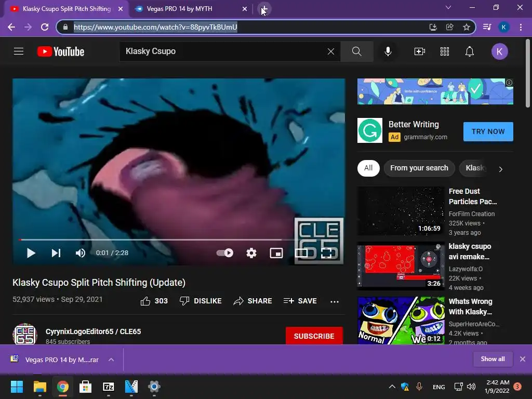Open the ad info icon
This screenshot has height=399, width=532.
click(x=509, y=83)
